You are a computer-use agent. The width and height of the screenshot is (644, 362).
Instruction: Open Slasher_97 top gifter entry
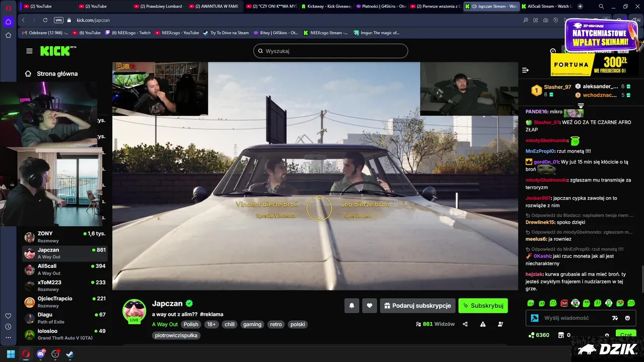[551, 90]
